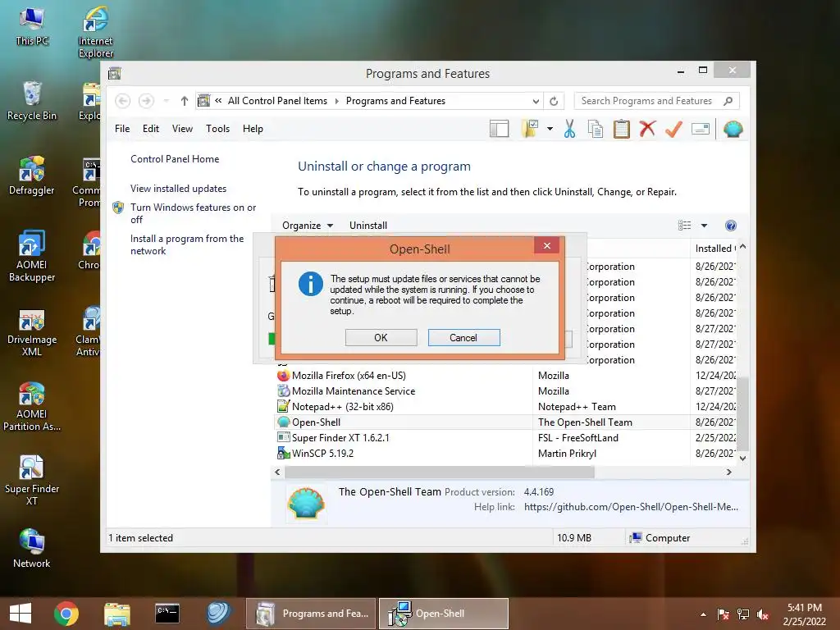The height and width of the screenshot is (630, 840).
Task: Toggle the navigation pane toolbar icon
Action: (x=499, y=129)
